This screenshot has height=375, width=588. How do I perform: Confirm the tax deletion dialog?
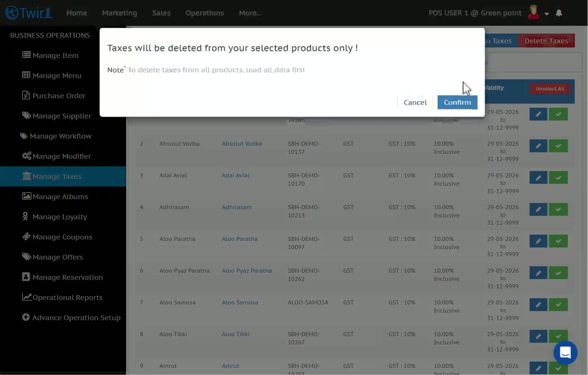pos(457,102)
